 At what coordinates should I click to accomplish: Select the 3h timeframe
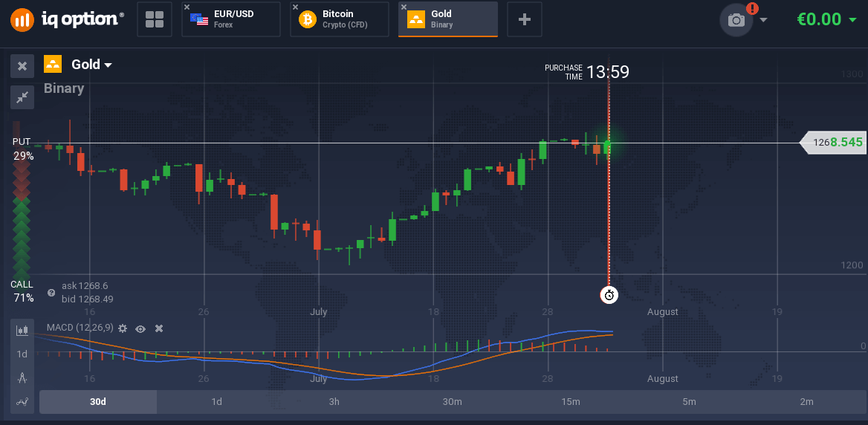[334, 402]
